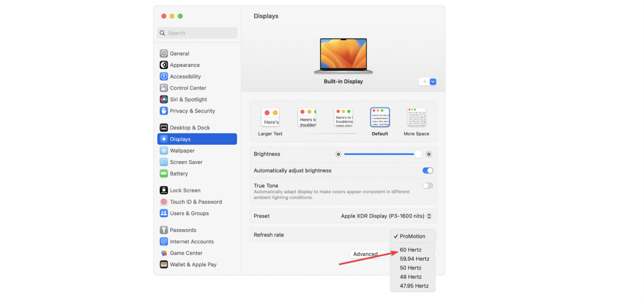Screen dimensions: 644x299
Task: Click the Users & Groups icon
Action: [x=164, y=213]
